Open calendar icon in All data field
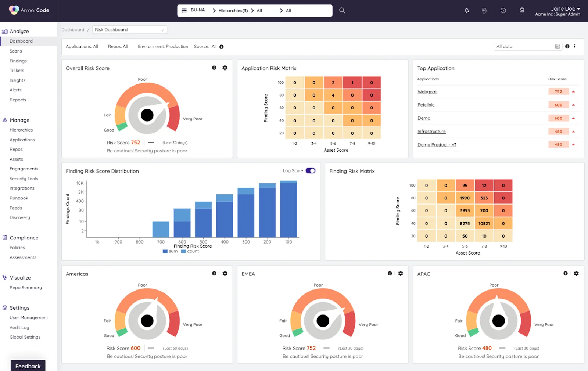This screenshot has width=588, height=371. [557, 47]
